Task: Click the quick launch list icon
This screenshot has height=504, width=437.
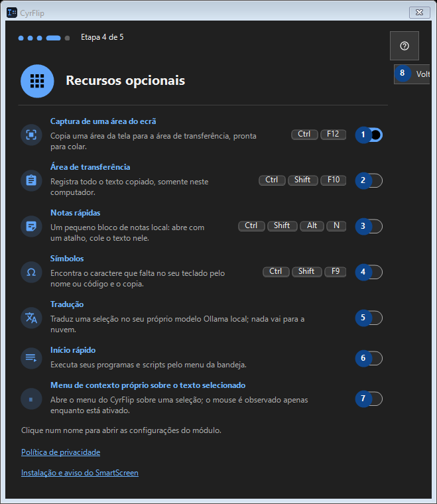Action: coord(31,358)
